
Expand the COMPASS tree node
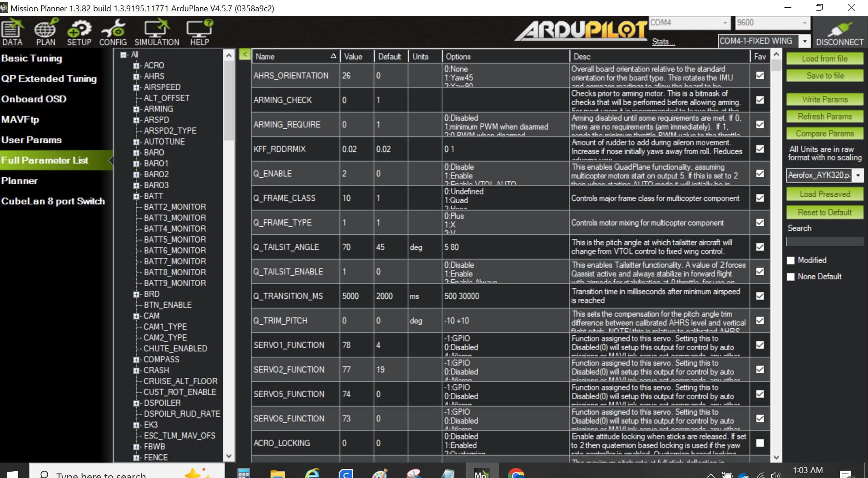click(136, 360)
